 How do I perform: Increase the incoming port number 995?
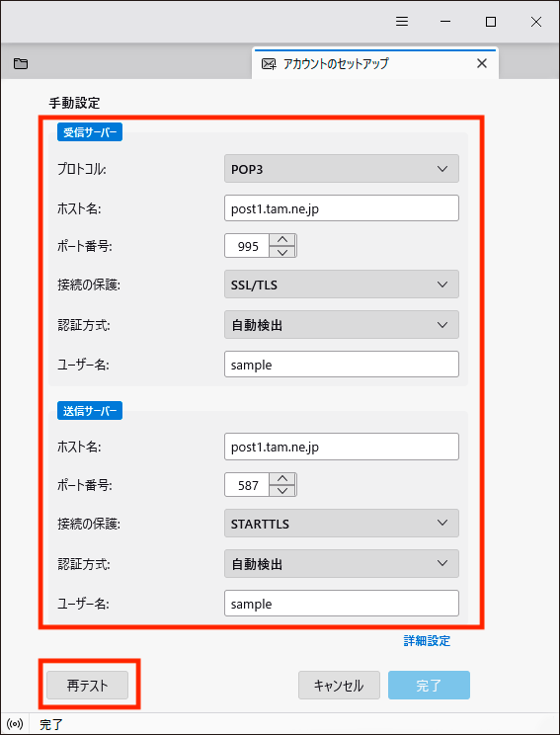pyautogui.click(x=282, y=239)
